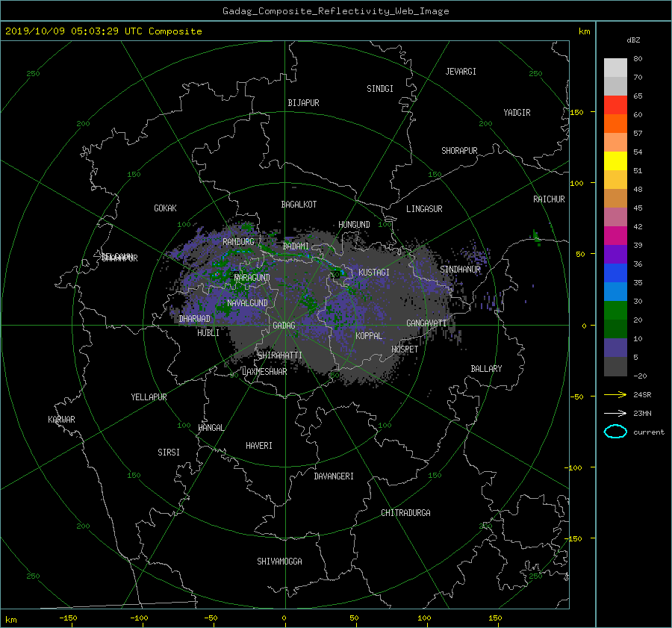
Task: Click the BADAMI city label
Action: pyautogui.click(x=296, y=246)
